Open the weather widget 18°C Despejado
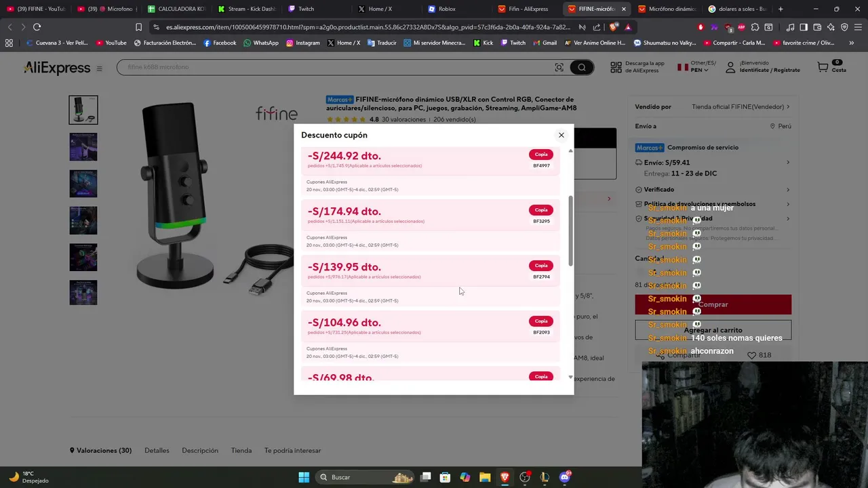The height and width of the screenshot is (488, 868). click(x=28, y=477)
